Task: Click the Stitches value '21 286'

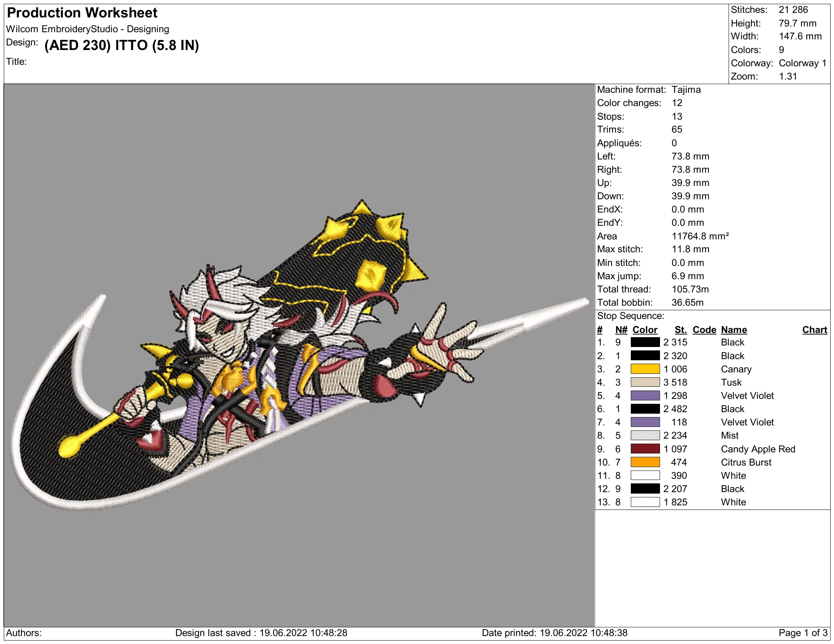Action: coord(793,10)
